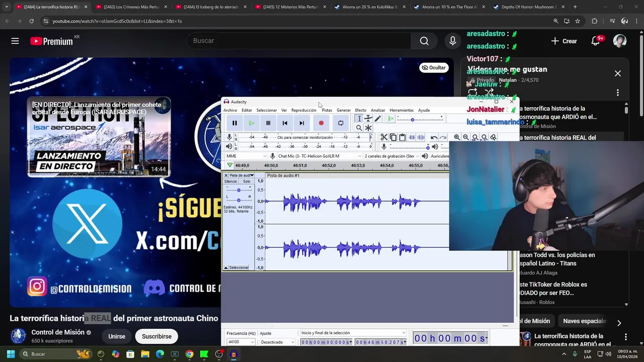This screenshot has height=362, width=644.
Task: Click the playback meter speaker icon
Action: pos(229,146)
